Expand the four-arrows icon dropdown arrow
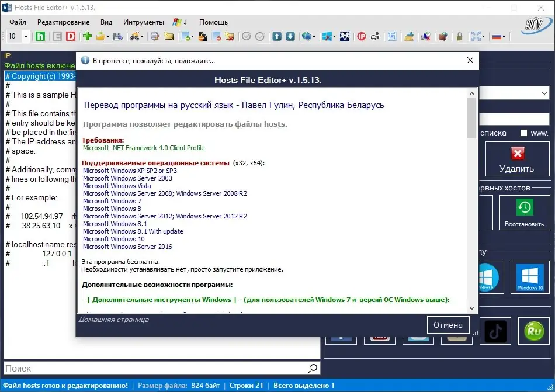The height and width of the screenshot is (392, 555). [x=483, y=36]
